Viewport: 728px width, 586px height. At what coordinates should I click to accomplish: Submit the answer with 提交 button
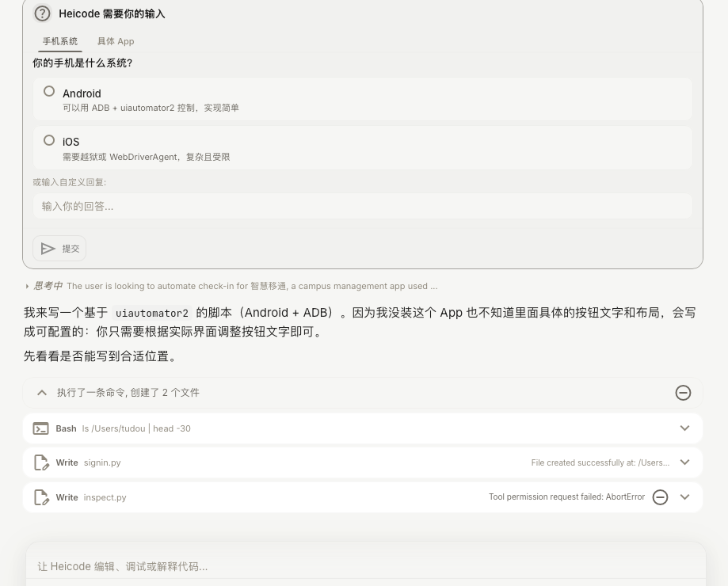[59, 249]
